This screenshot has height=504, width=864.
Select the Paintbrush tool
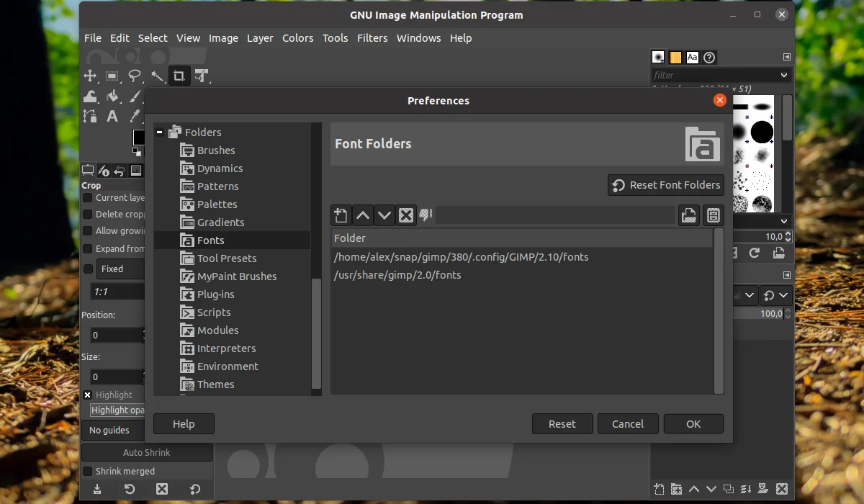pos(135,96)
